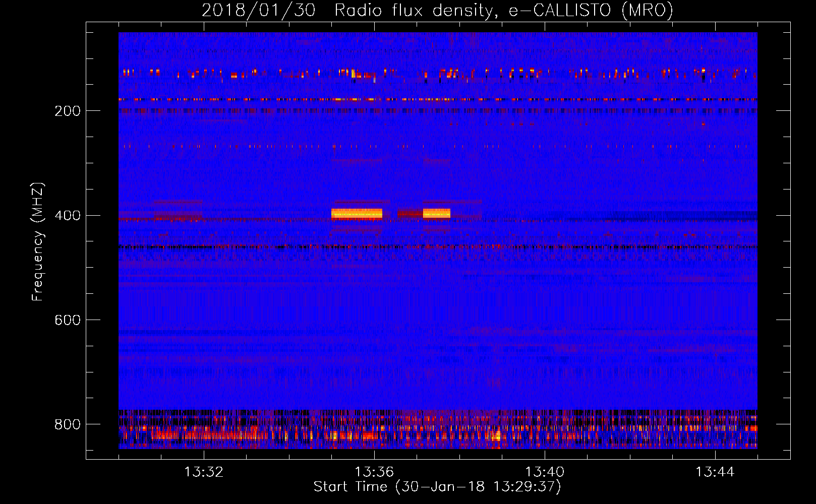Click the 13:40 time tick label
The image size is (816, 504).
click(x=545, y=472)
